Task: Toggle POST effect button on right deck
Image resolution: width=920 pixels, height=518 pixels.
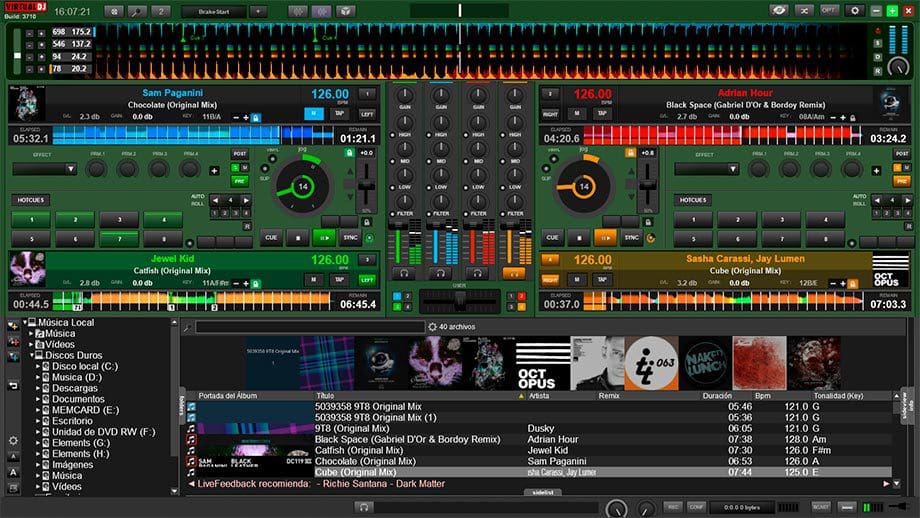Action: coord(902,153)
